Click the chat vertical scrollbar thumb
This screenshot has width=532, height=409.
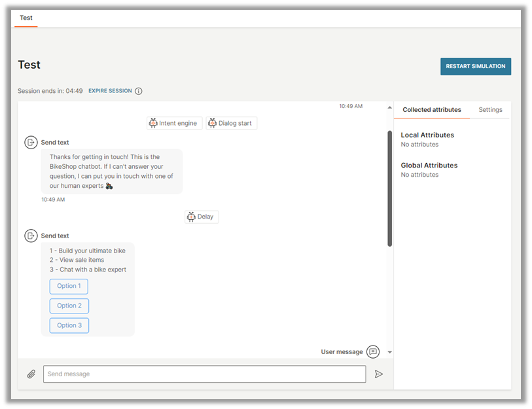tap(389, 188)
